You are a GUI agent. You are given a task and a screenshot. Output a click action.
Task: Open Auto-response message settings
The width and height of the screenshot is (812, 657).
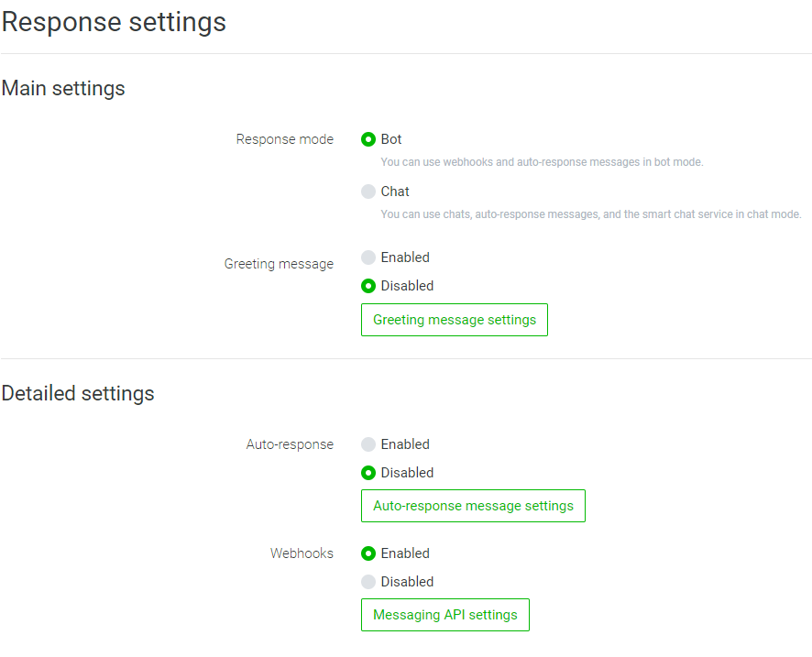point(473,506)
